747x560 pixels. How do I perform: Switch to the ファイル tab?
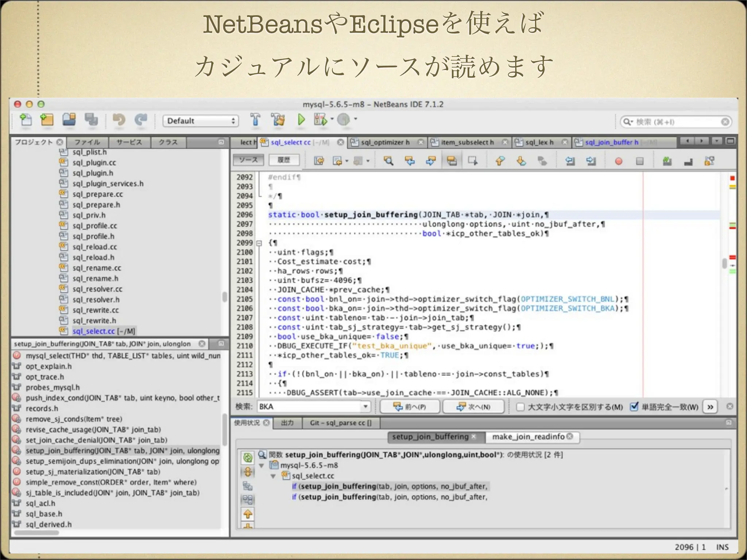(87, 142)
